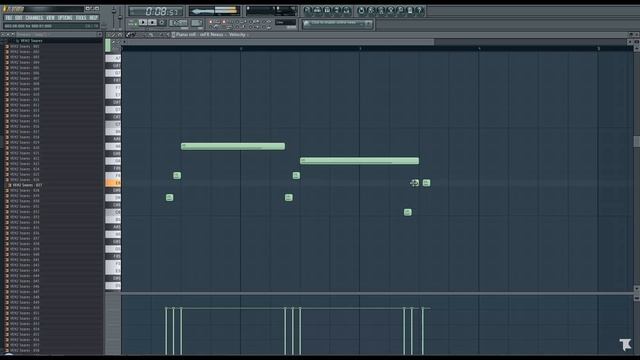
Task: Click the 0:08:51 time display
Action: pos(156,11)
